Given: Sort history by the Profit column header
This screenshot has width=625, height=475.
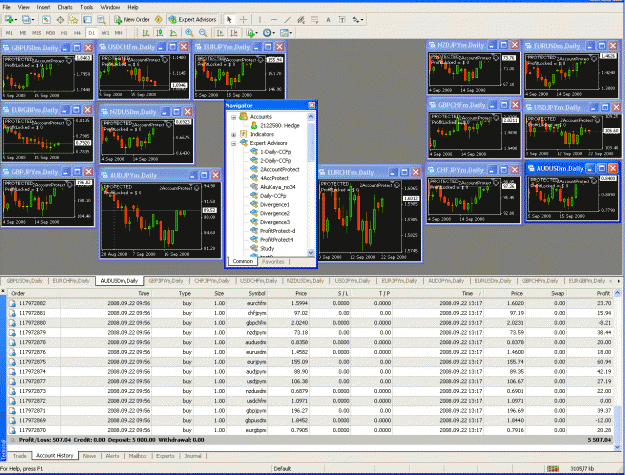Looking at the screenshot, I should 603,293.
